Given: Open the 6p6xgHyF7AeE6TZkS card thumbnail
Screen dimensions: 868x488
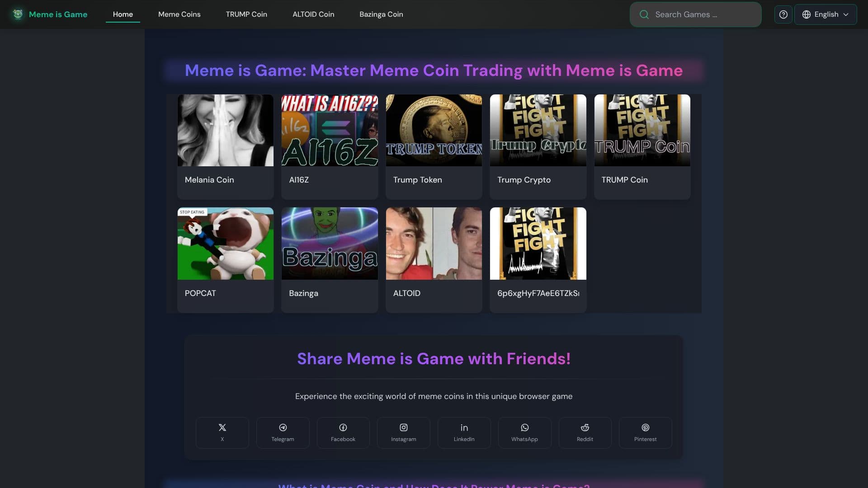Looking at the screenshot, I should 538,244.
